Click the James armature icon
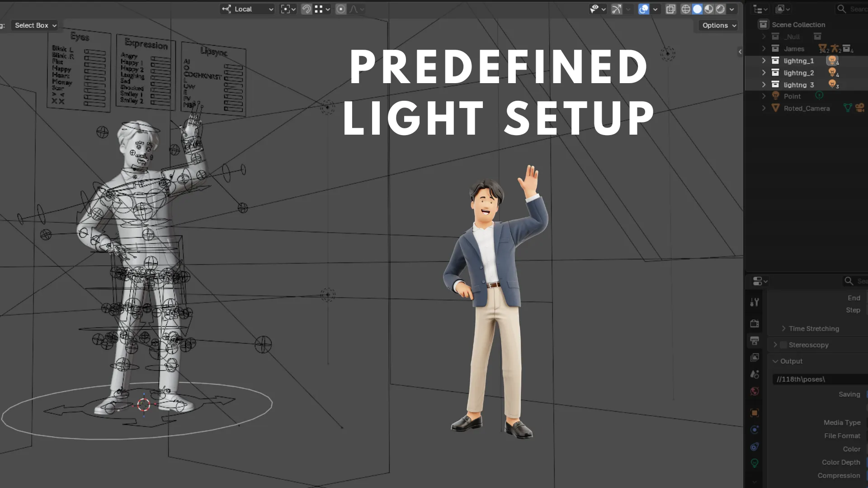 835,48
